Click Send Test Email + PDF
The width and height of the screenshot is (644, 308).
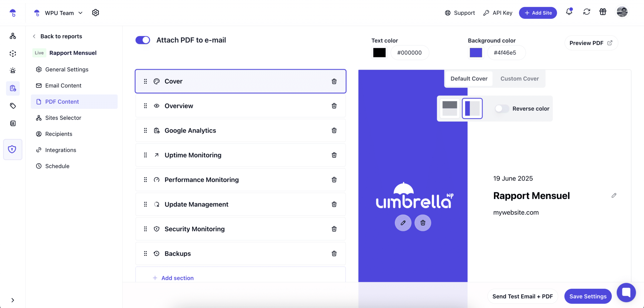[522, 296]
